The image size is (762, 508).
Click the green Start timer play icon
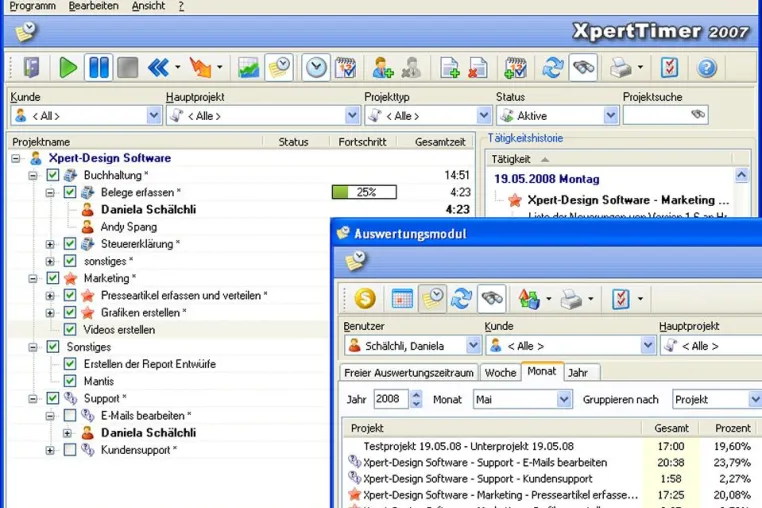point(68,68)
